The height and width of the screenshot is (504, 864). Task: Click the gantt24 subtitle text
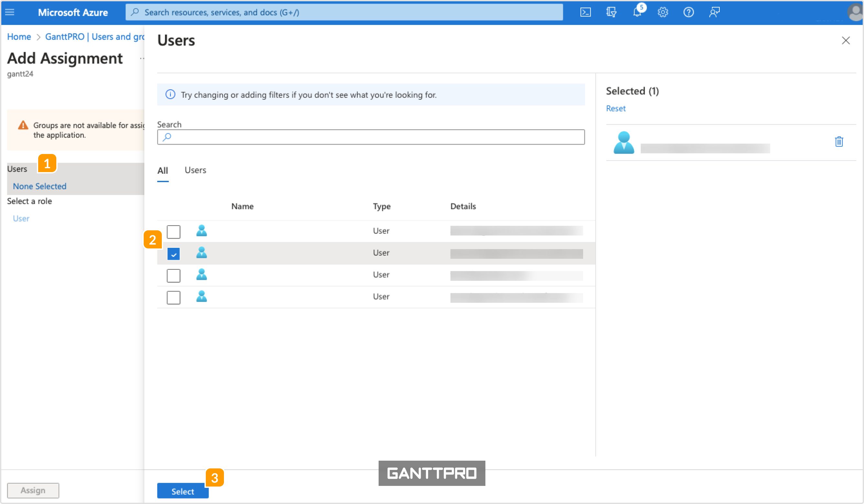click(20, 74)
